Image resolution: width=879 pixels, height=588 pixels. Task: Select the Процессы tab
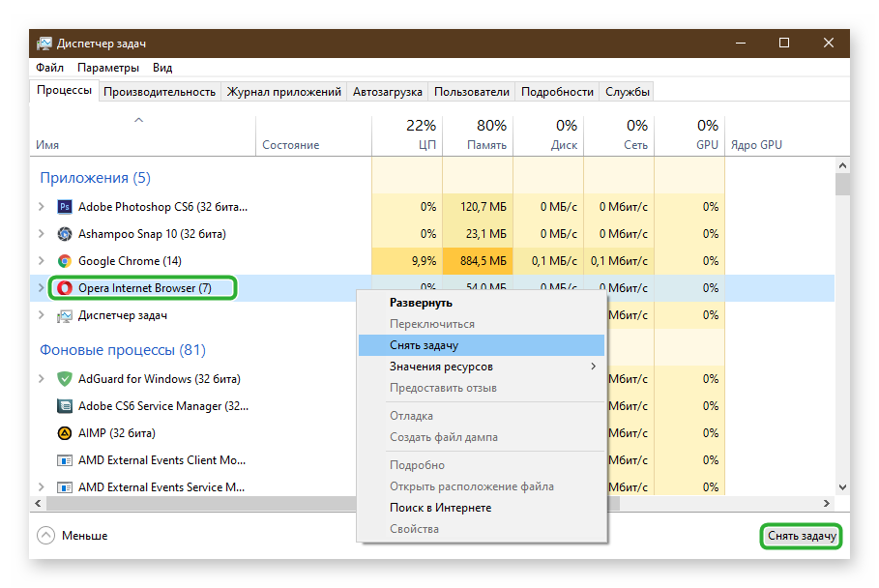coord(65,90)
